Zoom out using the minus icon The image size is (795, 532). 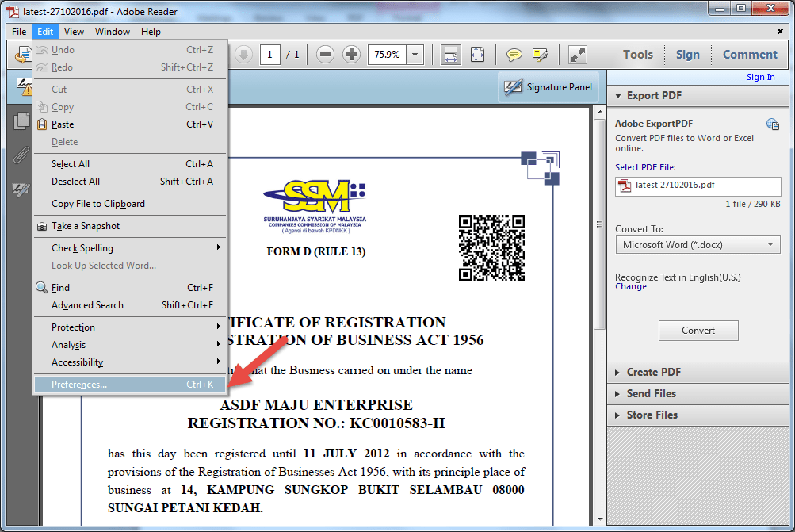(x=325, y=54)
